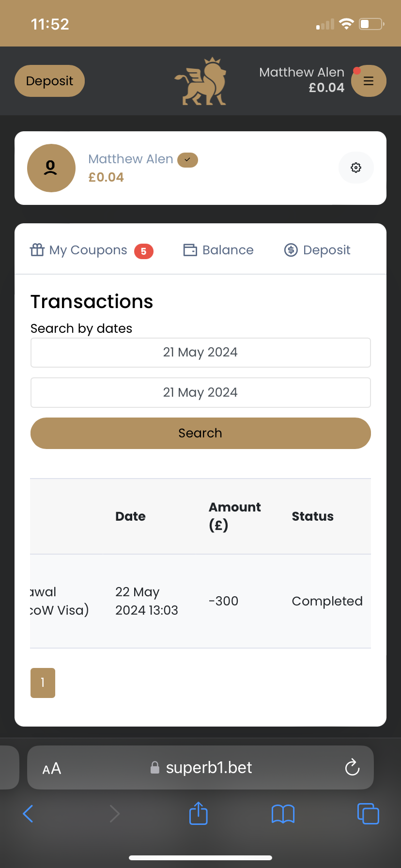
Task: Tap the winged lion logo
Action: click(x=201, y=81)
